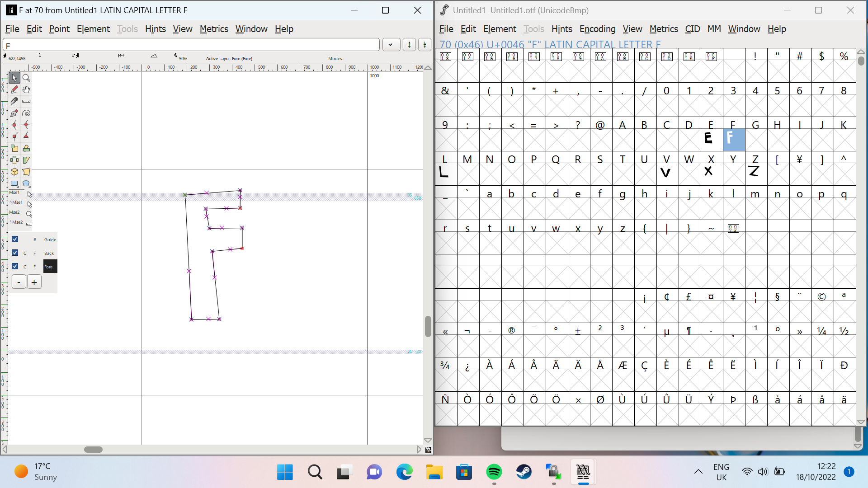The height and width of the screenshot is (488, 868).
Task: Select the Guide layer label
Action: tap(50, 239)
